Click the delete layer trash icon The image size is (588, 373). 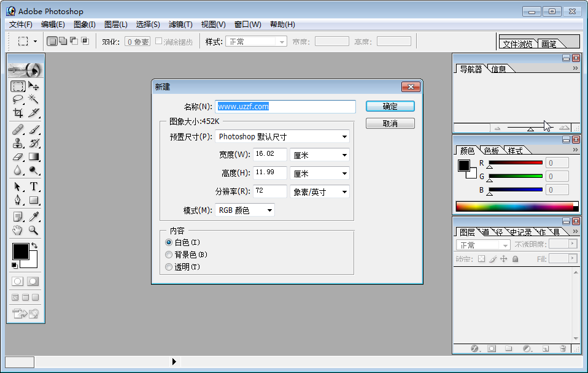tap(562, 348)
